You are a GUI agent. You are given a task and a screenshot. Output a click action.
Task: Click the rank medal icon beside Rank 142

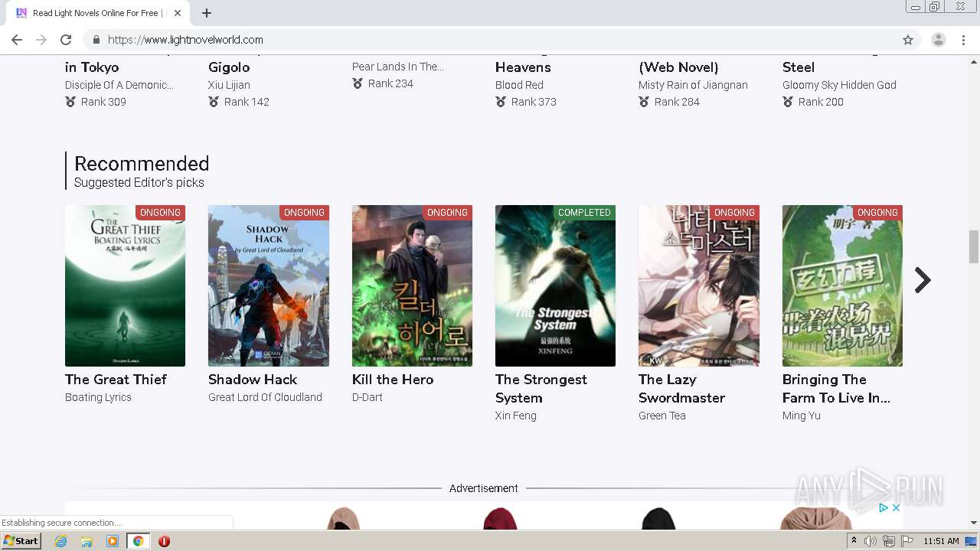point(214,102)
